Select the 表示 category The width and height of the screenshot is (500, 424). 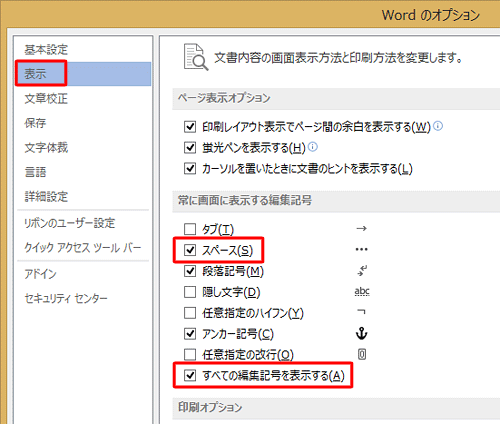coord(84,74)
